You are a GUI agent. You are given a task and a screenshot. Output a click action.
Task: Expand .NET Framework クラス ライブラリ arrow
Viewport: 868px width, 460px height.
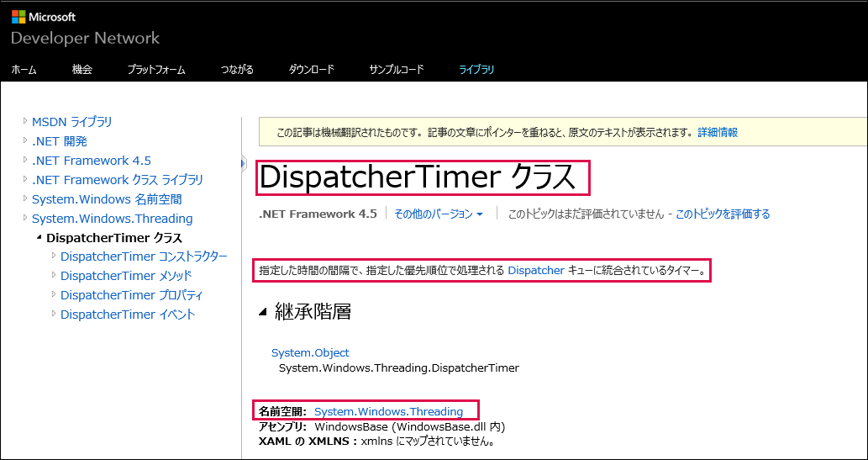tap(25, 178)
